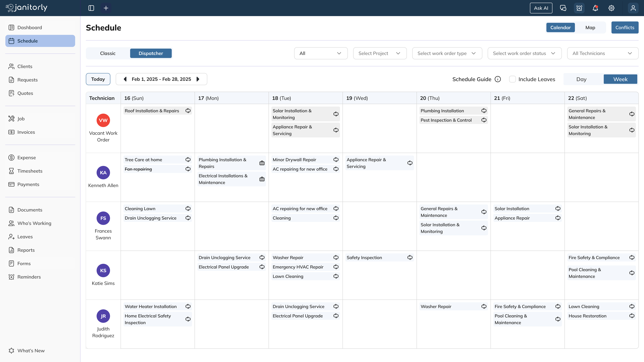Viewport: 644px width, 362px height.
Task: Click recurring icon on Pest Inspection & Control
Action: [x=484, y=120]
